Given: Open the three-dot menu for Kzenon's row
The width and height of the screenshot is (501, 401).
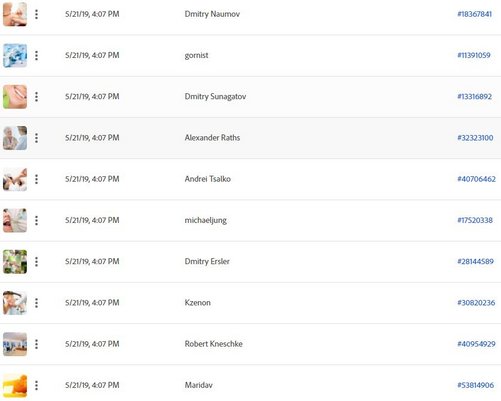Looking at the screenshot, I should coord(36,303).
